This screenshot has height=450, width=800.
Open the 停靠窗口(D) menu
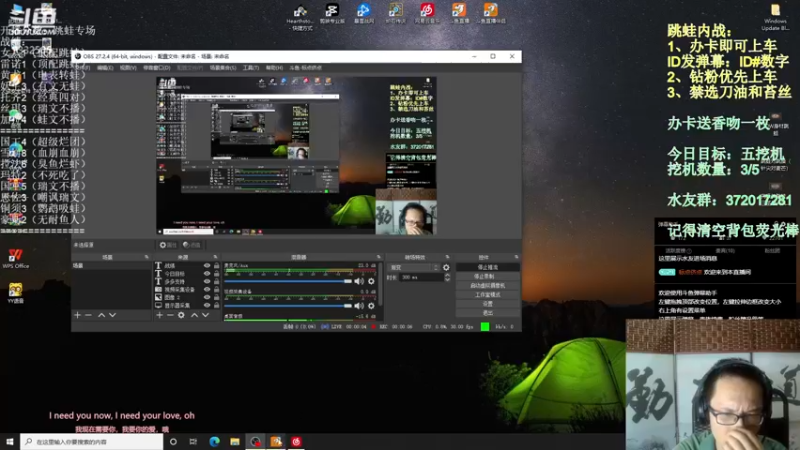[x=157, y=68]
